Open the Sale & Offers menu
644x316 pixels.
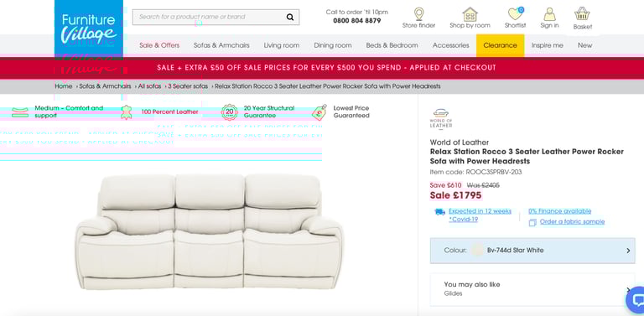pyautogui.click(x=159, y=45)
